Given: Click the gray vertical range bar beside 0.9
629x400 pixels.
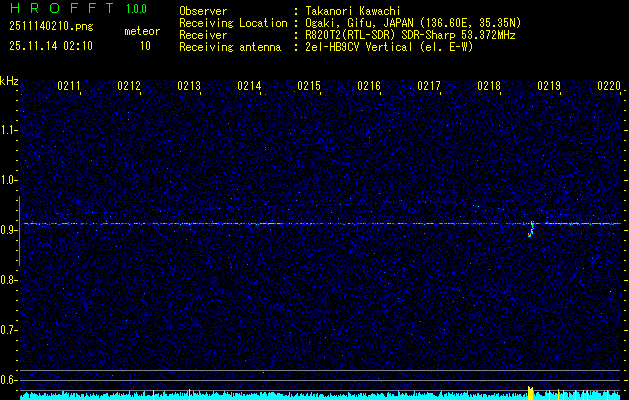Looking at the screenshot, I should click(x=19, y=231).
